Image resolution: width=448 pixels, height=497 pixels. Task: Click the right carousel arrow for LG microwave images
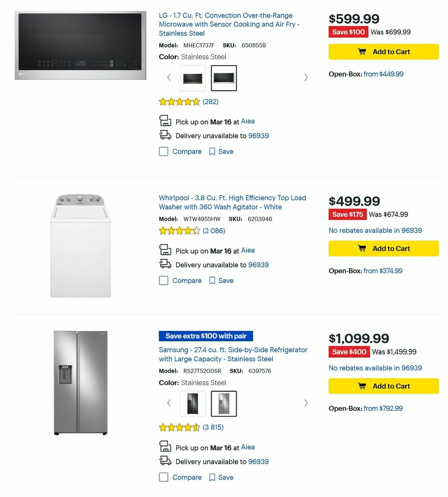click(x=306, y=77)
